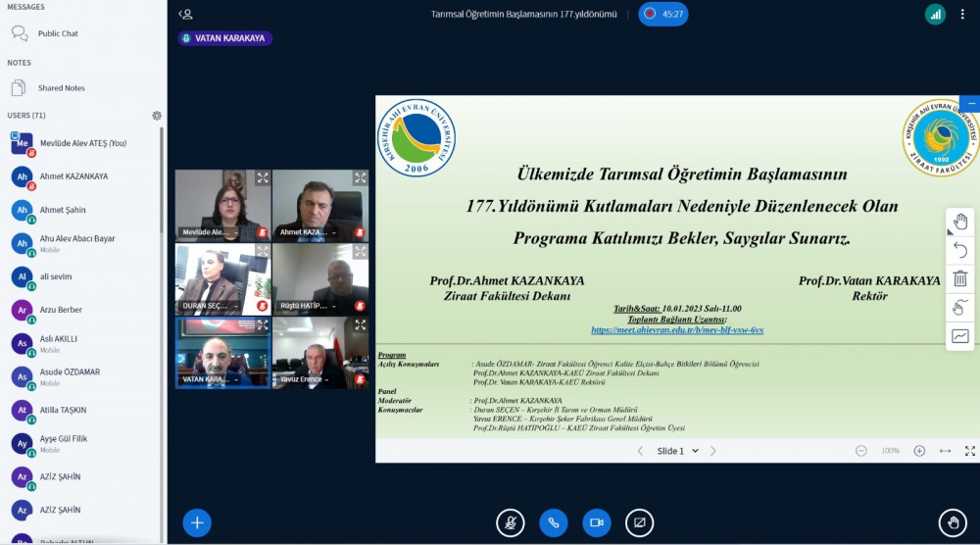Fit slide to width
Image resolution: width=980 pixels, height=545 pixels.
pyautogui.click(x=945, y=451)
